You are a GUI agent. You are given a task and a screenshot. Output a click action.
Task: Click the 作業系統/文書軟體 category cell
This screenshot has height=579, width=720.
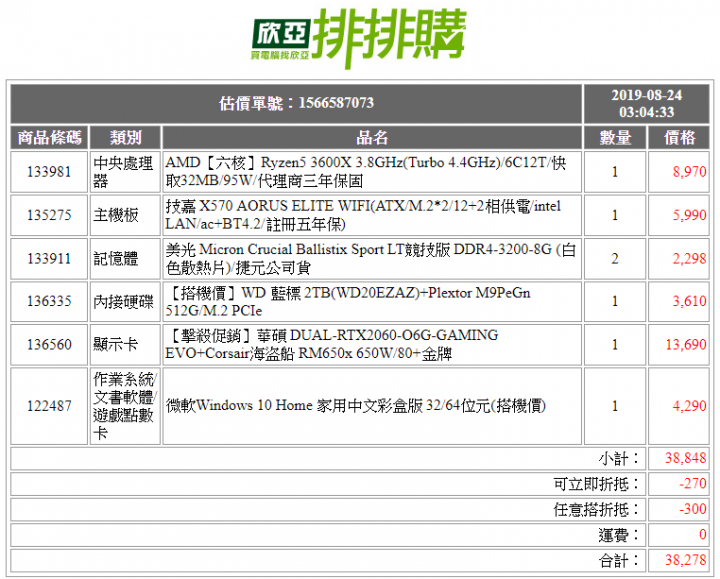point(125,406)
